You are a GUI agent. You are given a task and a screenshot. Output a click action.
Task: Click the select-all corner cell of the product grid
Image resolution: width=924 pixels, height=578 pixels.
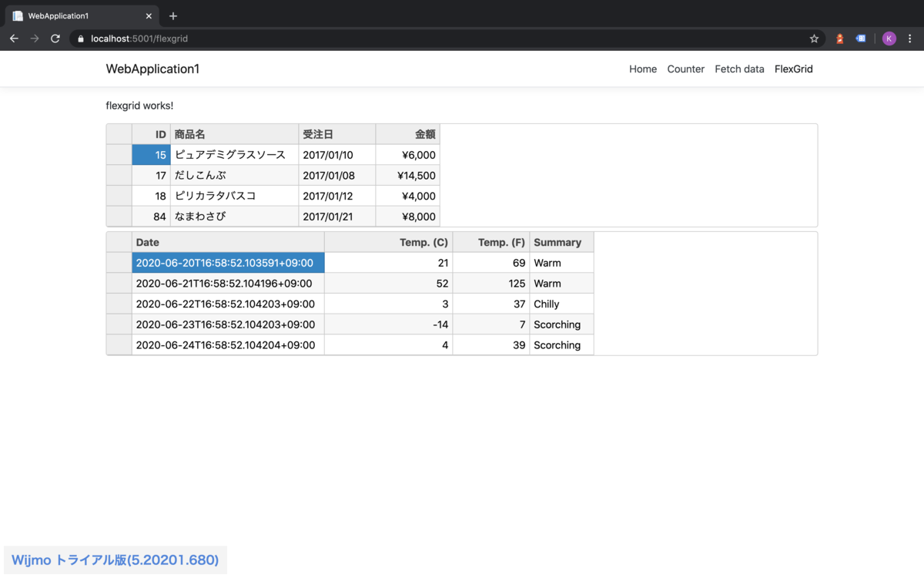pos(119,134)
